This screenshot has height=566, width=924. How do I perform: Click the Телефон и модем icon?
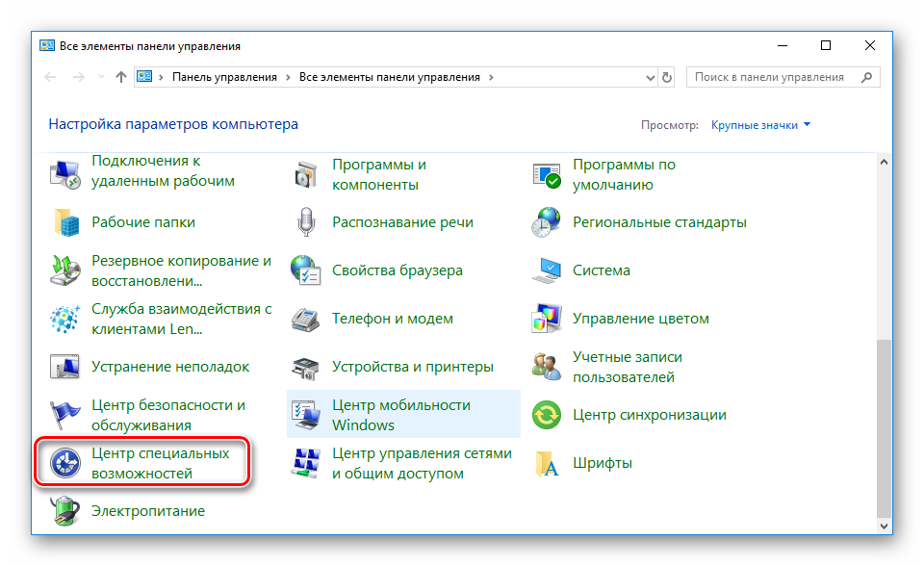306,319
